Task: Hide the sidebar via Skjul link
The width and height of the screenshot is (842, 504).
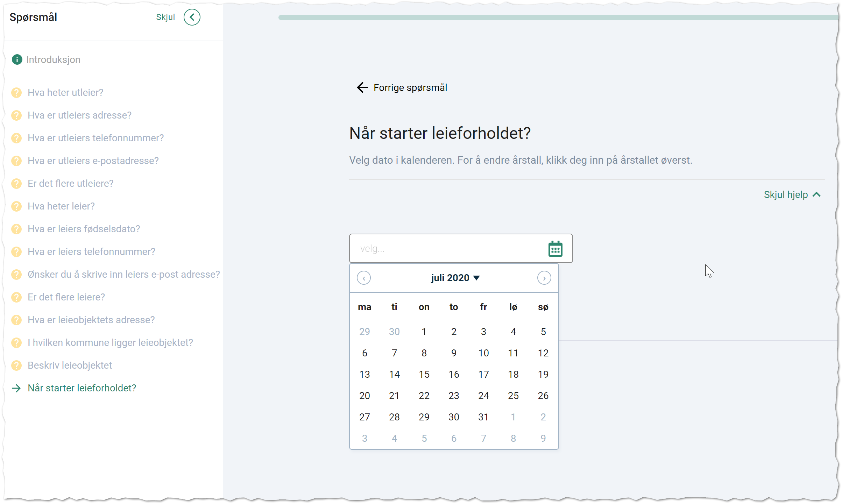Action: pyautogui.click(x=165, y=17)
